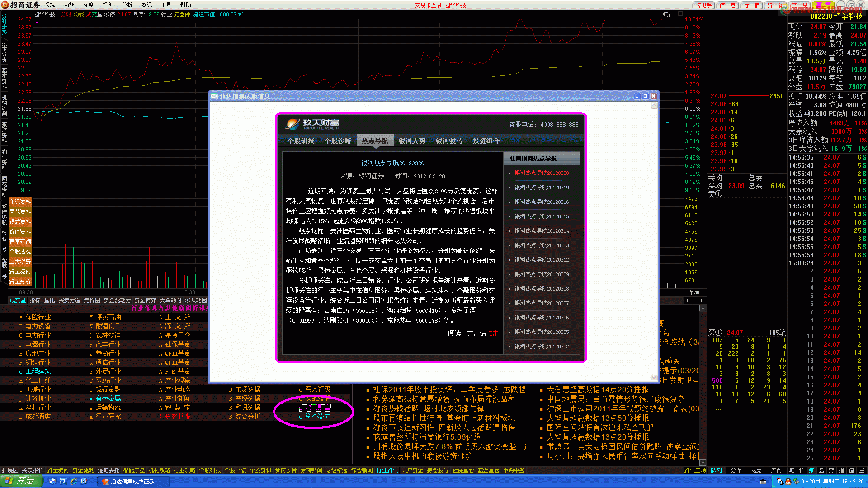Select the 银河大势 tab
The height and width of the screenshot is (488, 868).
(x=412, y=141)
